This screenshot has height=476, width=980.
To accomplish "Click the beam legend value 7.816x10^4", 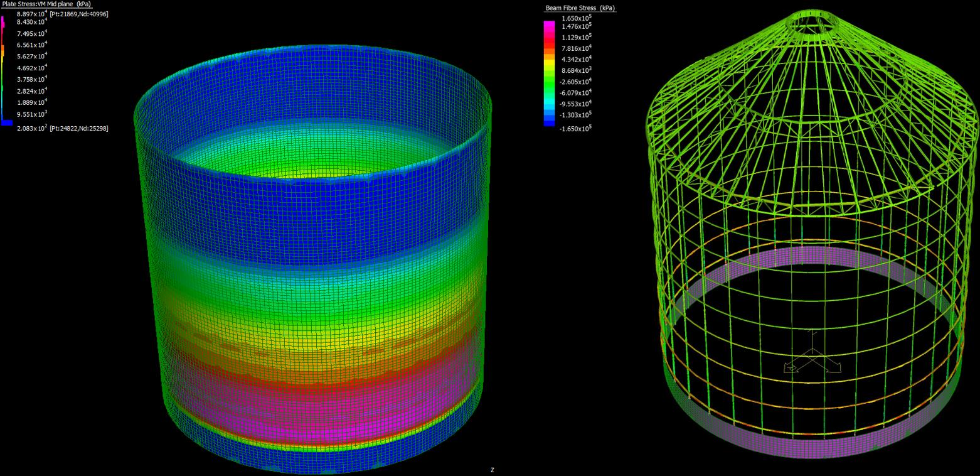I will [x=577, y=48].
